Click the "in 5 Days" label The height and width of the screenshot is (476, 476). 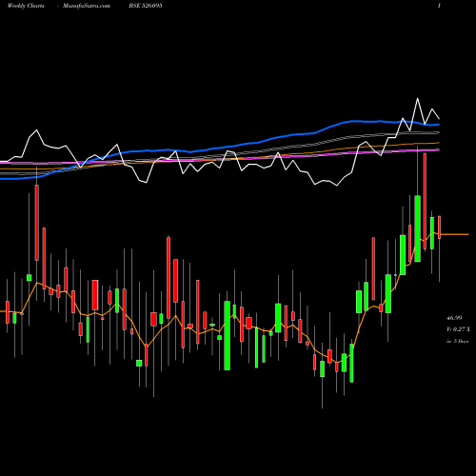coord(457,342)
